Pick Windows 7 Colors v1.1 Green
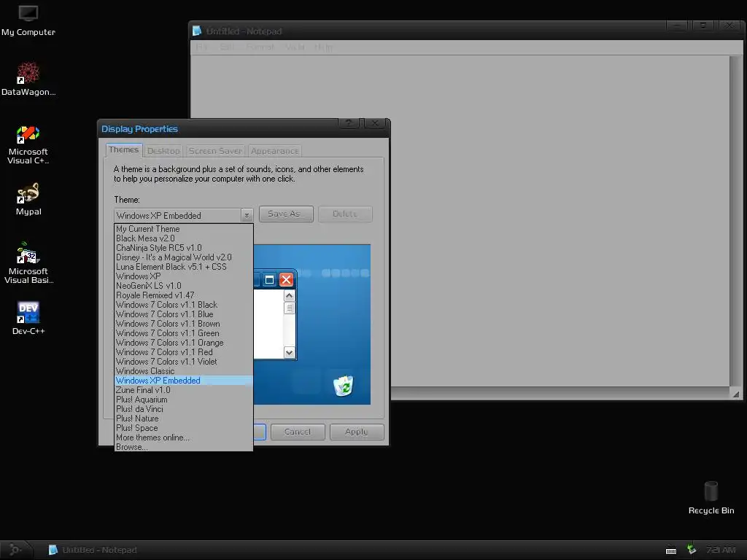Image resolution: width=747 pixels, height=560 pixels. (x=183, y=333)
